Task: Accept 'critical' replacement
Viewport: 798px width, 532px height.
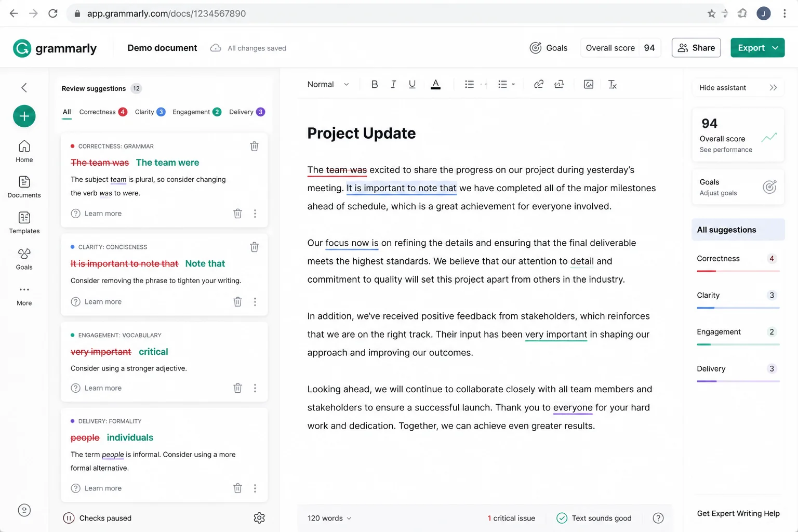Action: (x=153, y=352)
